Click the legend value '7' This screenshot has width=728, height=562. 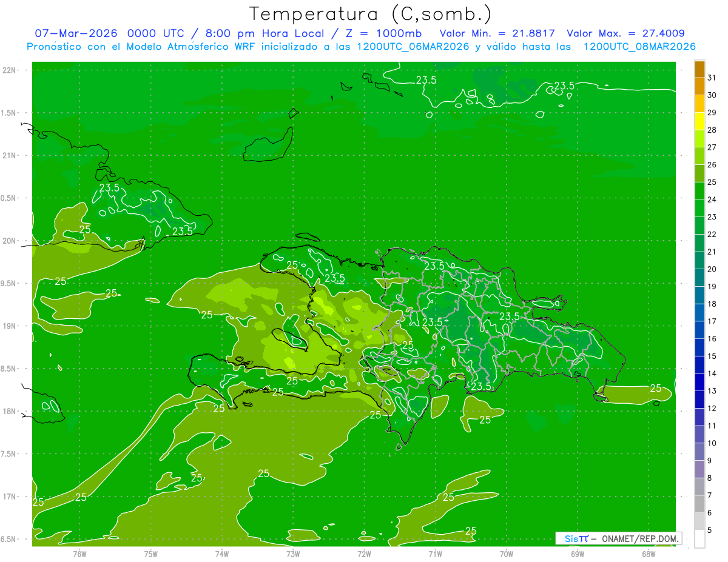709,496
